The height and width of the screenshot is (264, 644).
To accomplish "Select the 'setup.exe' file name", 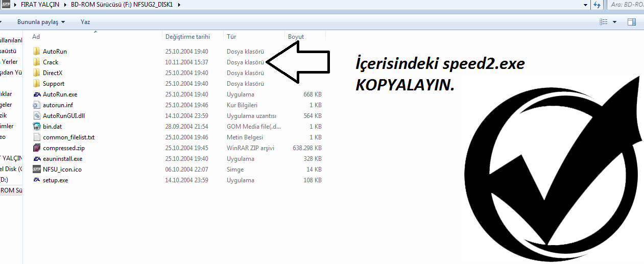I will click(x=55, y=180).
